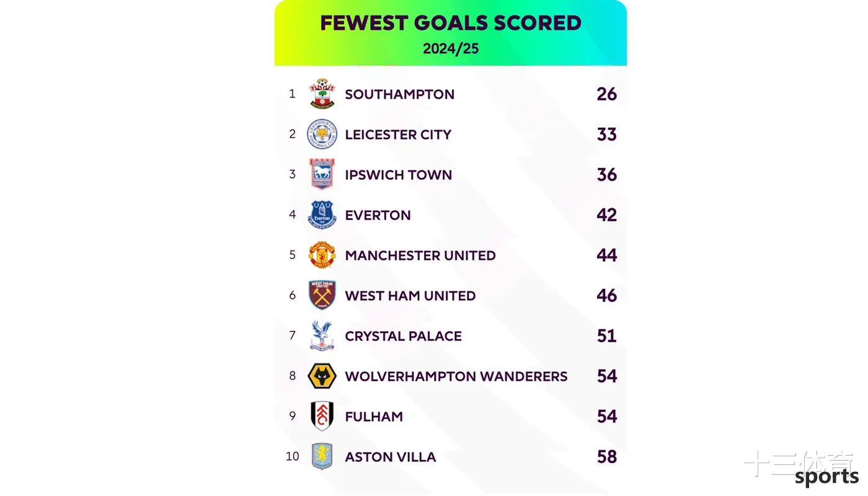This screenshot has width=868, height=496.
Task: Select the Manchester United crest
Action: [x=322, y=255]
